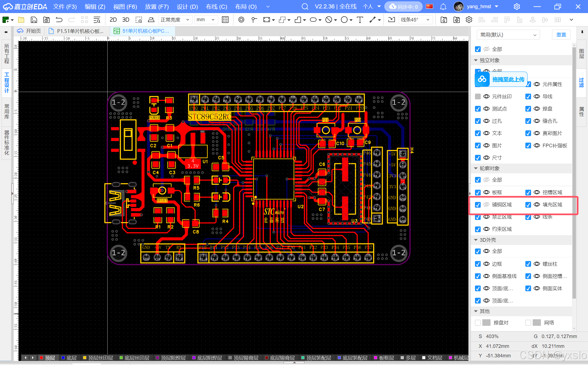This screenshot has width=588, height=365.
Task: Open the 线条45° routing angle dropdown
Action: (415, 20)
